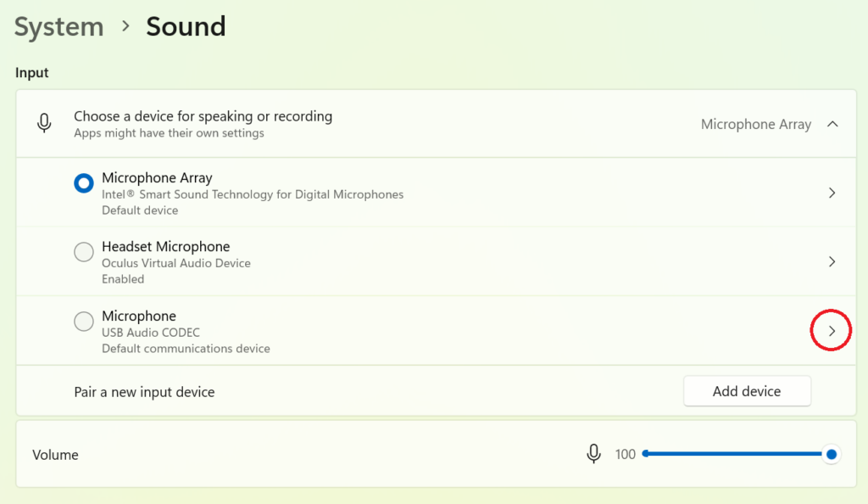Go back to System in the breadcrumb
Viewport: 868px width, 504px height.
pos(58,26)
